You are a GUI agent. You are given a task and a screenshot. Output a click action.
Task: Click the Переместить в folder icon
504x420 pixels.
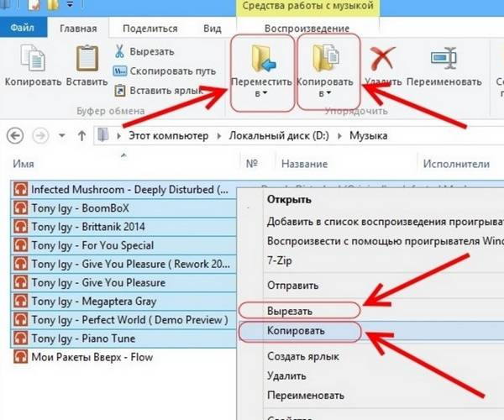[x=263, y=59]
